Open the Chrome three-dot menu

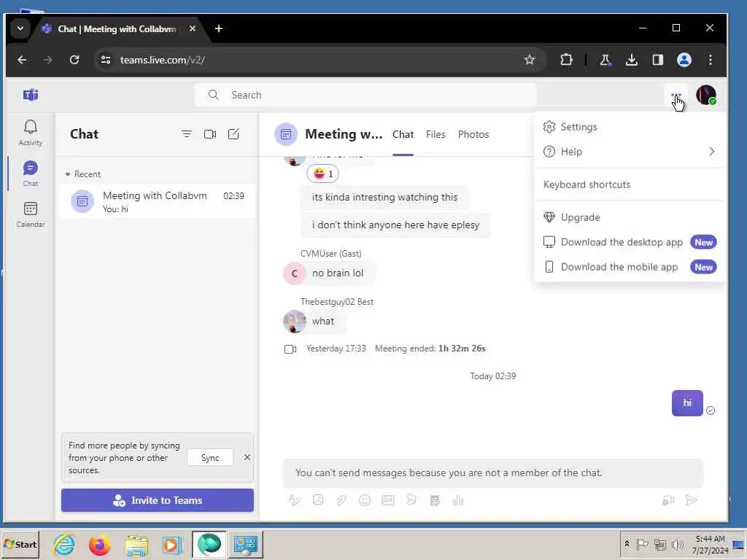[x=711, y=60]
